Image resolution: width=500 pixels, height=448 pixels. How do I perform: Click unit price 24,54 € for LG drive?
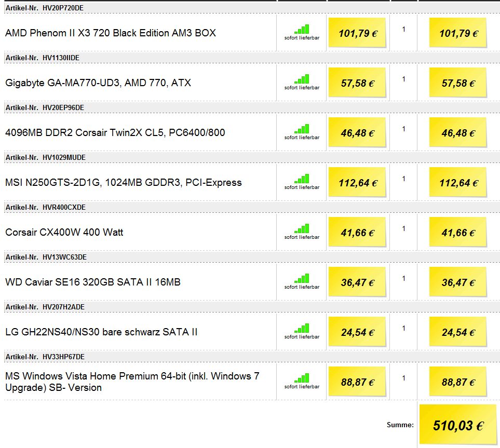(357, 332)
